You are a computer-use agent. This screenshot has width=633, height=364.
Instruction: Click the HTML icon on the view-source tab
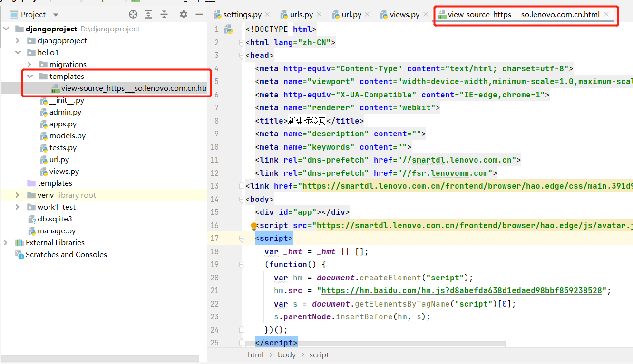pyautogui.click(x=442, y=14)
